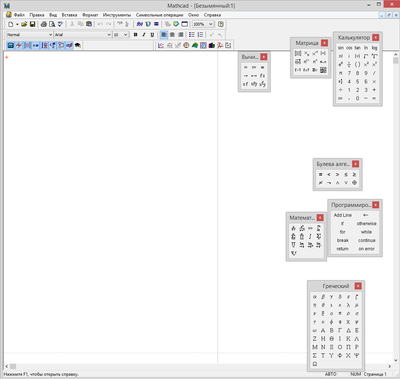400x379 pixels.
Task: Create a new worksheet with the New icon
Action: click(x=10, y=24)
